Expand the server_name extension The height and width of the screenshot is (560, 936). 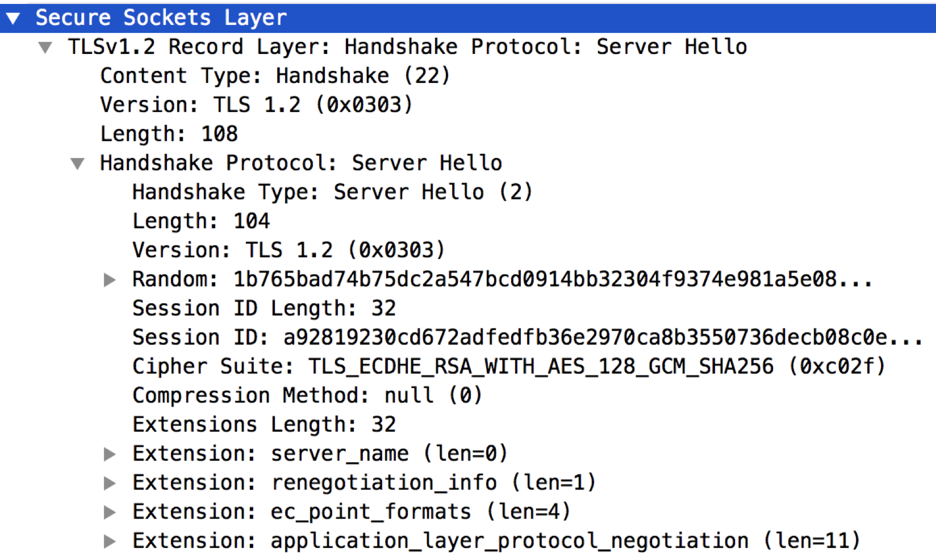[110, 454]
